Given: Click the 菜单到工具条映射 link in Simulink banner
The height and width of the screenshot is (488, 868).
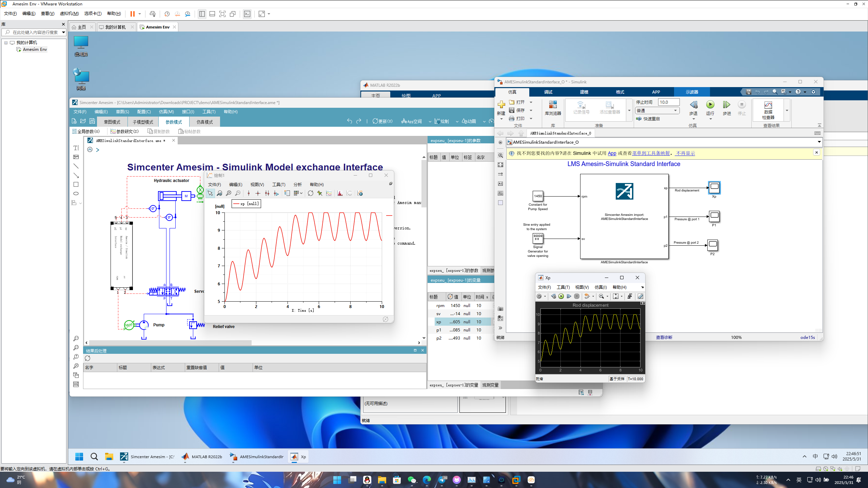Looking at the screenshot, I should [x=651, y=153].
